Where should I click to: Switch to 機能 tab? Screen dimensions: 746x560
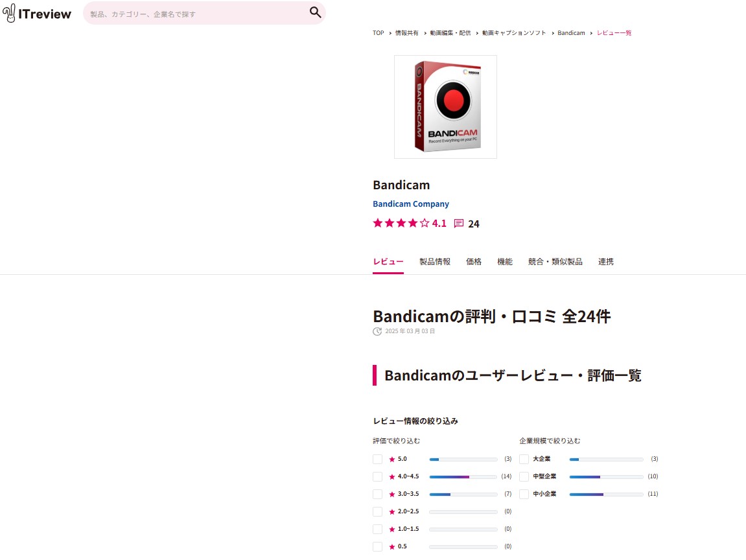pos(505,262)
